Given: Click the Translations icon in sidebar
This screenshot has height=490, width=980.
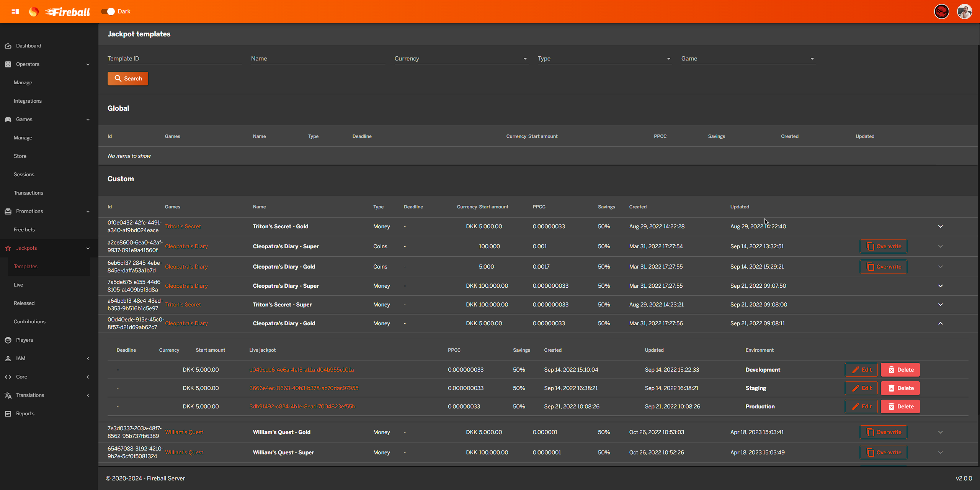Looking at the screenshot, I should [8, 395].
